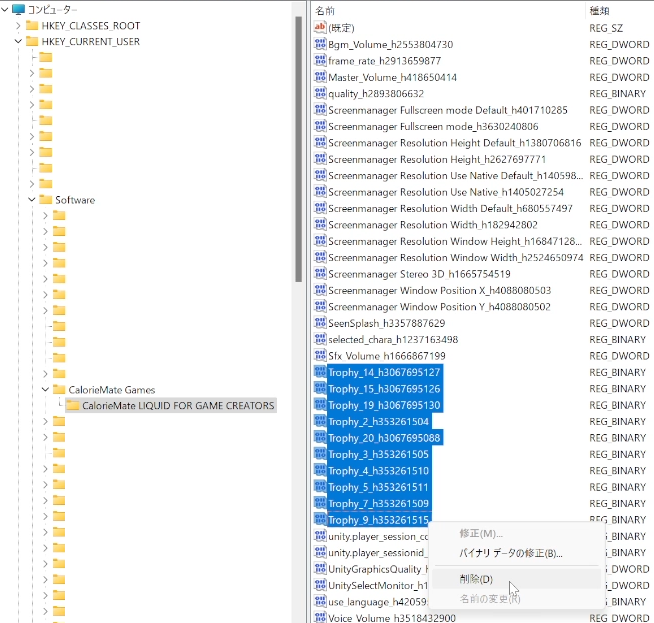This screenshot has height=623, width=654.
Task: Select Screenmanager Window Position Y_h4088080502
Action: point(439,306)
